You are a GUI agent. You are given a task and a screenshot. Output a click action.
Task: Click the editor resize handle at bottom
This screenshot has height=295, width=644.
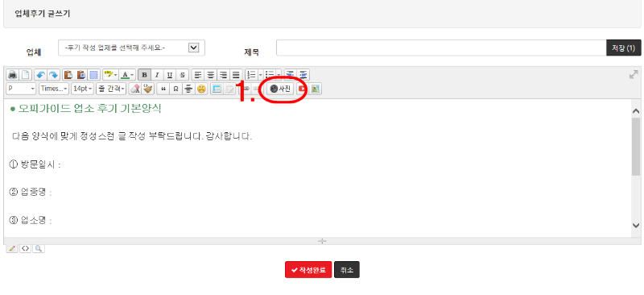click(x=322, y=241)
